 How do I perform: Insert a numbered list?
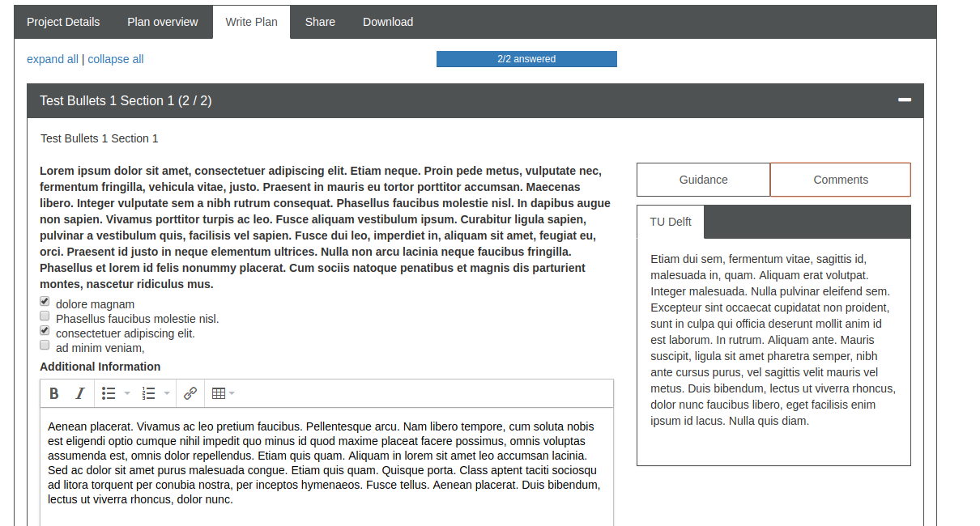151,393
